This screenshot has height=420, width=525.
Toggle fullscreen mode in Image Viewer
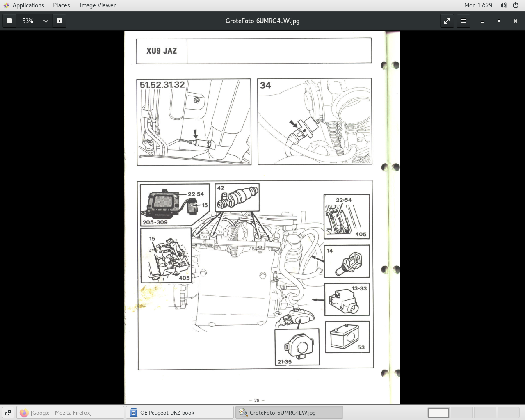tap(447, 21)
